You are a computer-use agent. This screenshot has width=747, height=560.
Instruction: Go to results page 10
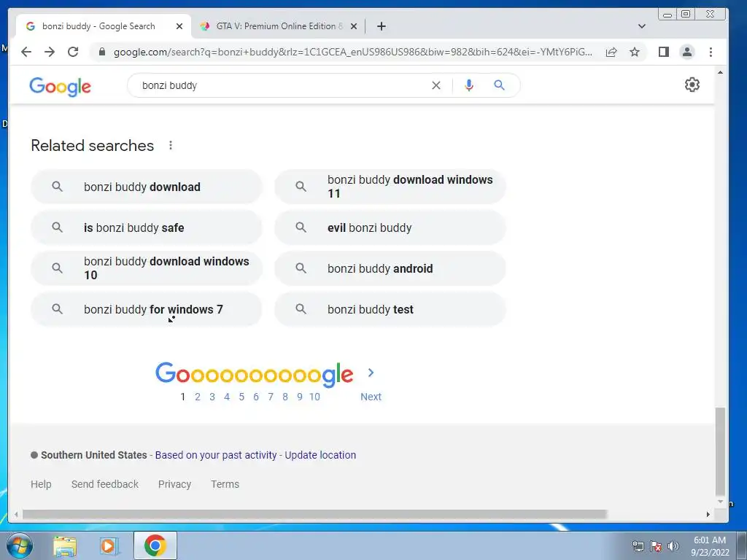point(314,397)
